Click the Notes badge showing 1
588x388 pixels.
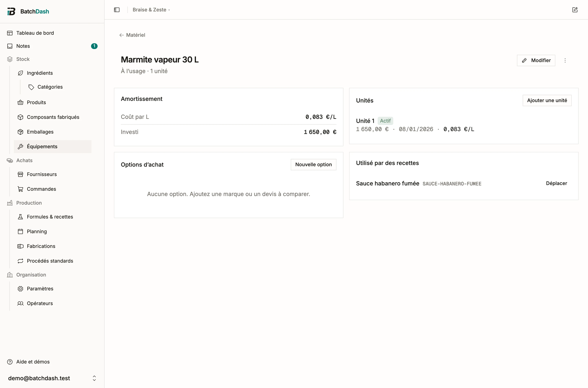(94, 46)
